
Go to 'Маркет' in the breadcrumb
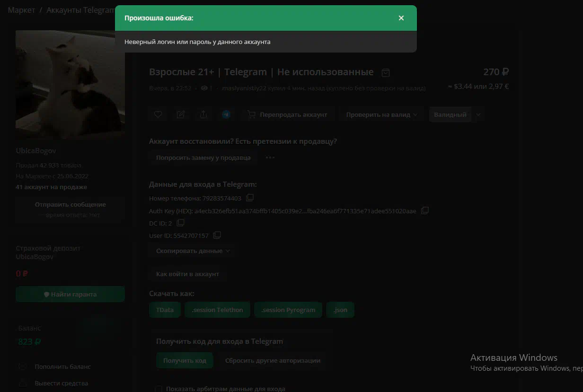[x=21, y=10]
